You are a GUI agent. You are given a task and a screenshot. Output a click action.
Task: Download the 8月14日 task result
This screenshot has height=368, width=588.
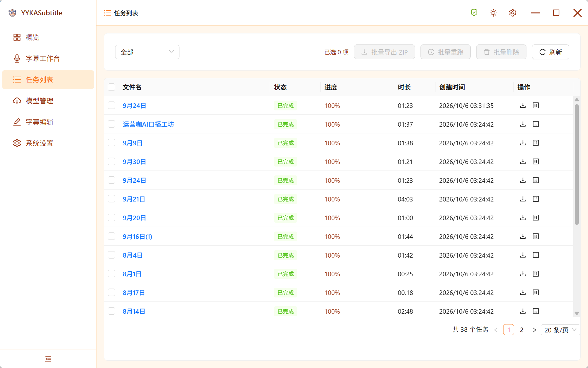(523, 311)
